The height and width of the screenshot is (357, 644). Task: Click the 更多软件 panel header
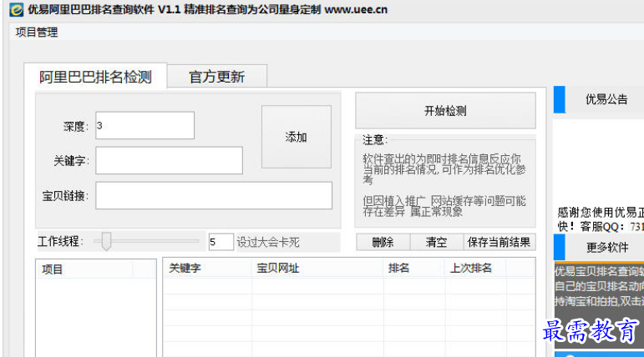tap(599, 247)
